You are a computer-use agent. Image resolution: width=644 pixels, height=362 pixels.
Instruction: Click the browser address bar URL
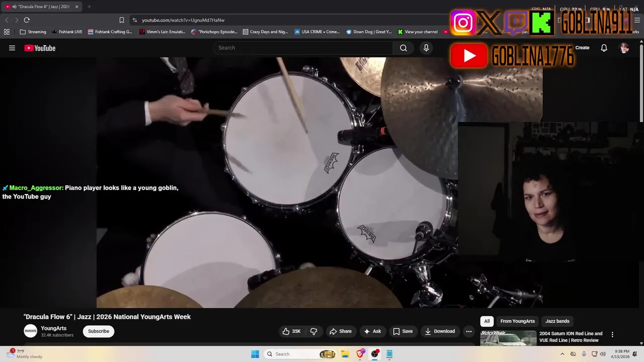[183, 20]
